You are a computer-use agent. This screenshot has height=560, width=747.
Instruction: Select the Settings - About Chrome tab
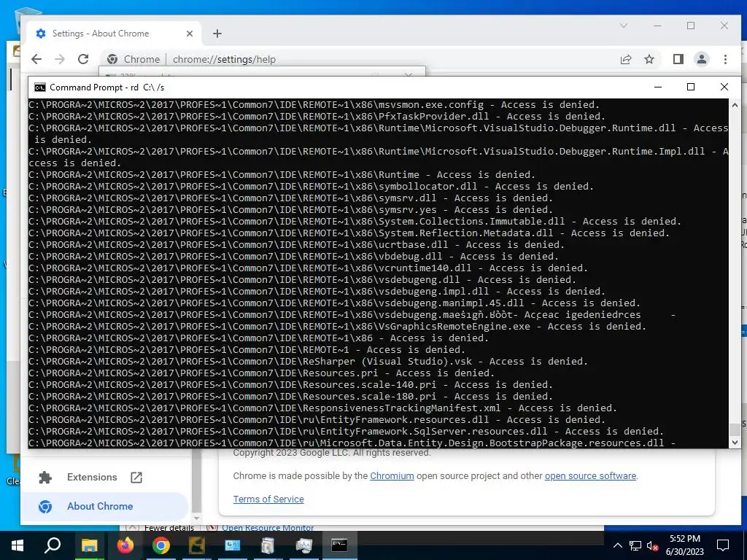[x=115, y=34]
